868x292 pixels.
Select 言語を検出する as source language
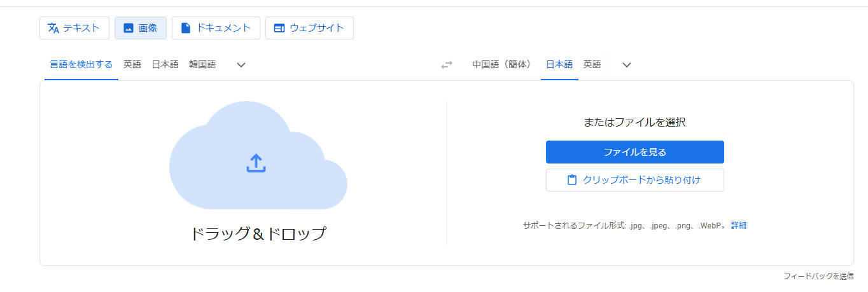[x=81, y=64]
